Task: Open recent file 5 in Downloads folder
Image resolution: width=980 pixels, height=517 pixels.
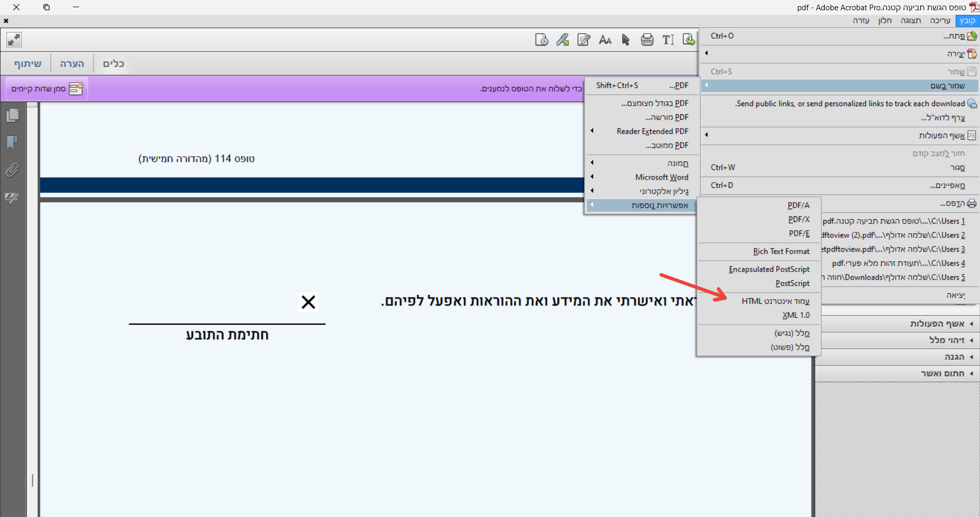Action: pyautogui.click(x=900, y=277)
